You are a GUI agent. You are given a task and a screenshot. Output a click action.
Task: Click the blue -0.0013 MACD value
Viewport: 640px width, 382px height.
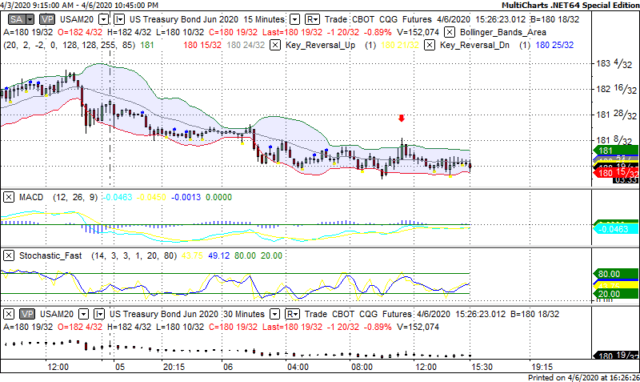pos(186,197)
